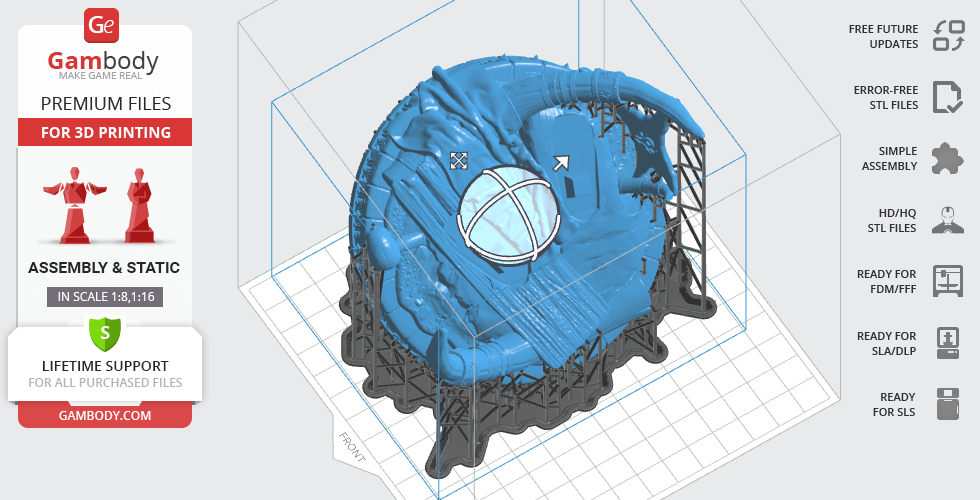Click the red FOR 3D PRINTING banner
The image size is (980, 500).
pyautogui.click(x=105, y=132)
